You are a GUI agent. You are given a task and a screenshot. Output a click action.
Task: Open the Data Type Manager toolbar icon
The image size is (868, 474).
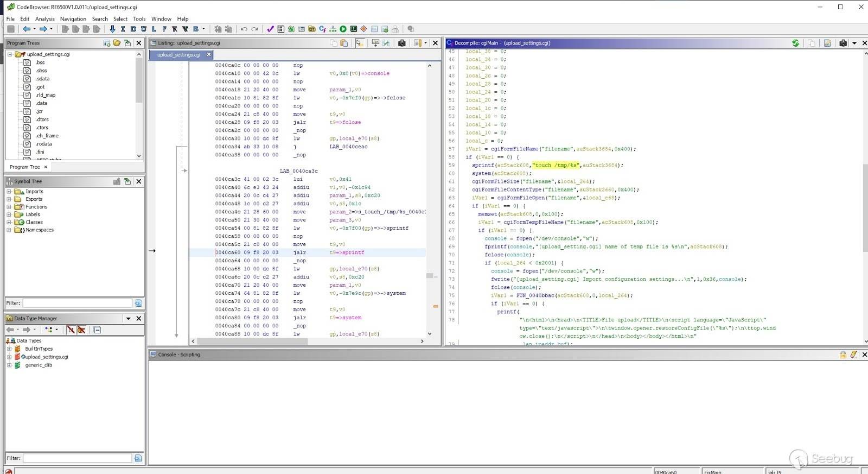click(312, 29)
